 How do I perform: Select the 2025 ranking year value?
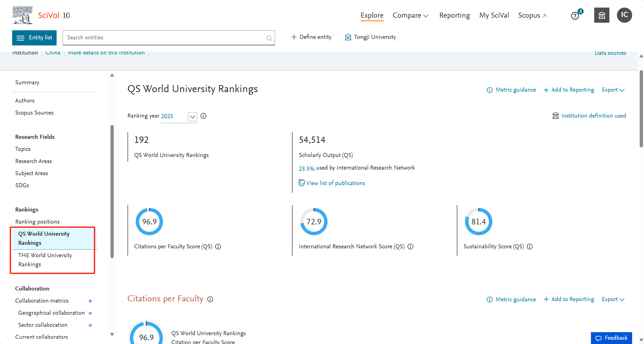tap(167, 116)
